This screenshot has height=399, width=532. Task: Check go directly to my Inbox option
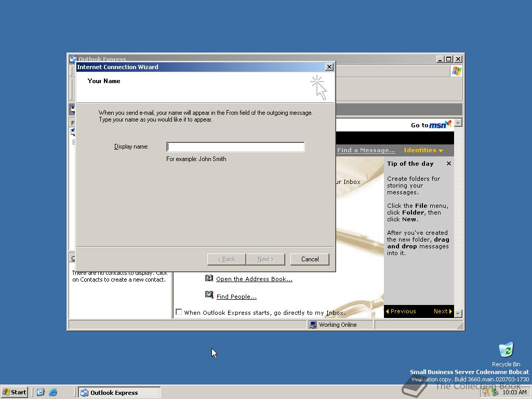[x=179, y=312]
